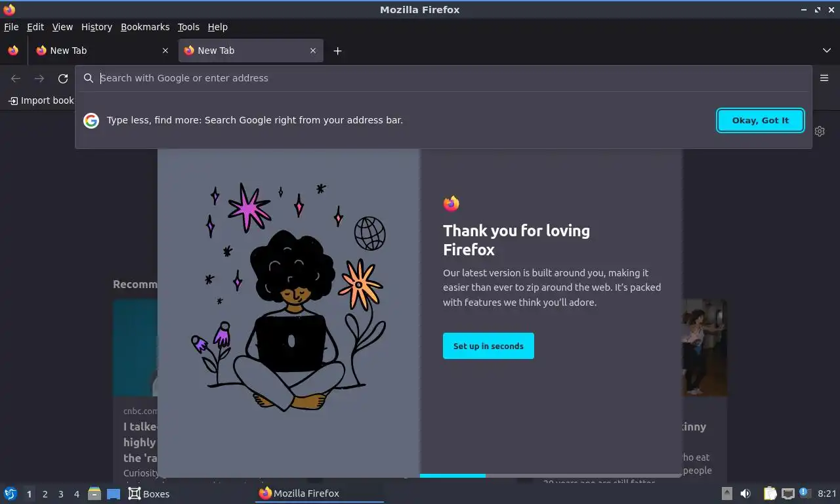The image size is (840, 504).
Task: Click the Google logo in the search tip
Action: click(x=91, y=121)
